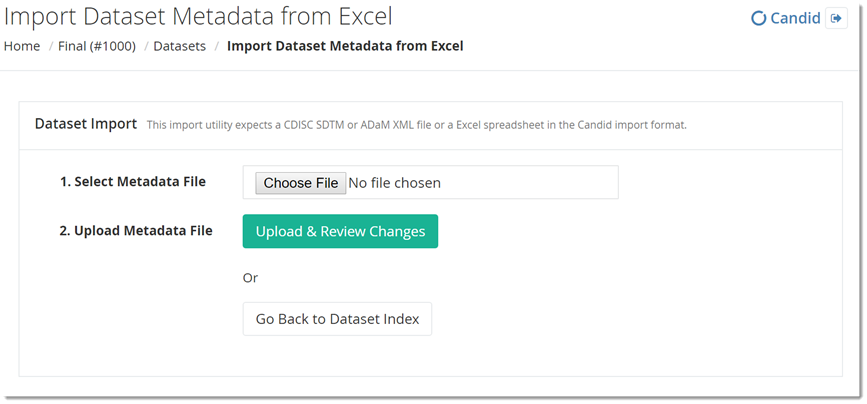
Task: Navigate to Datasets in the breadcrumb
Action: pos(180,46)
